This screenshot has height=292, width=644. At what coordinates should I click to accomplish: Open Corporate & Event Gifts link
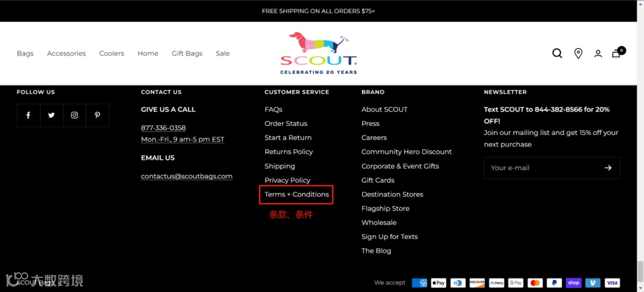400,166
